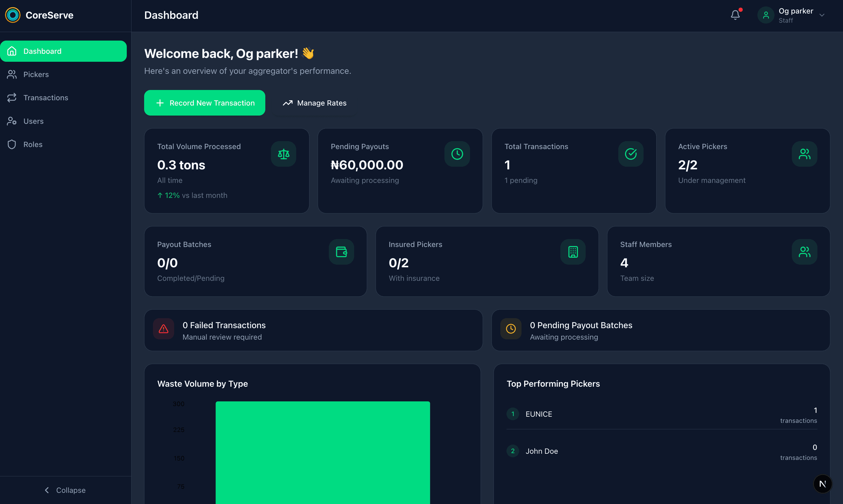Click the 0 Failed Transactions alert card
The image size is (843, 504).
(x=312, y=330)
